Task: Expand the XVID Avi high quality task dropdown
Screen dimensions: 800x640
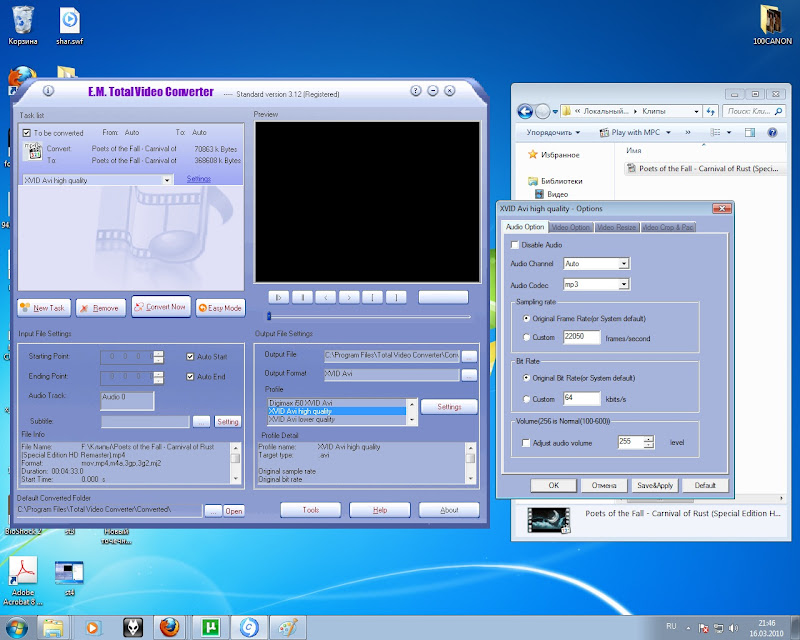Action: pyautogui.click(x=166, y=180)
